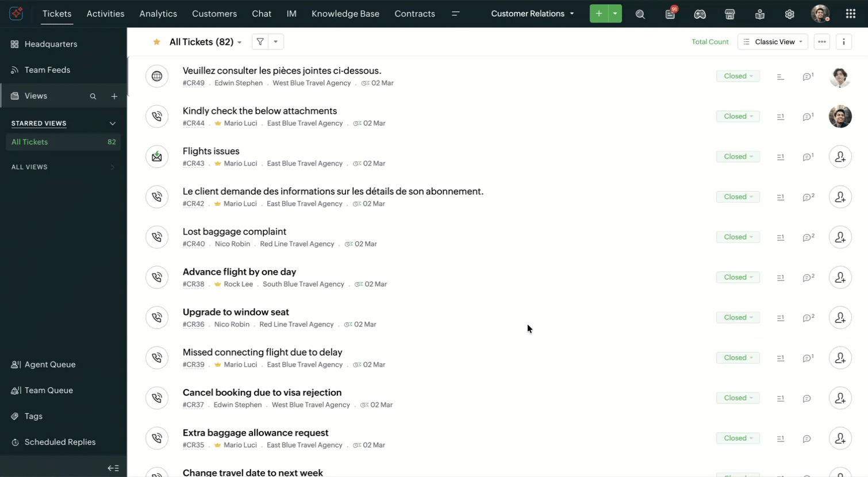Open the Advance flight by one day ticket
The width and height of the screenshot is (868, 477).
[x=239, y=272]
